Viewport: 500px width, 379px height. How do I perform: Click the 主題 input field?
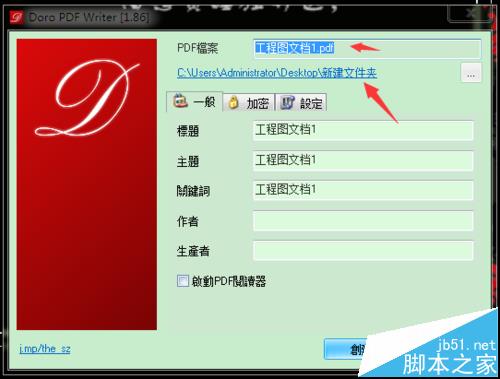point(363,161)
